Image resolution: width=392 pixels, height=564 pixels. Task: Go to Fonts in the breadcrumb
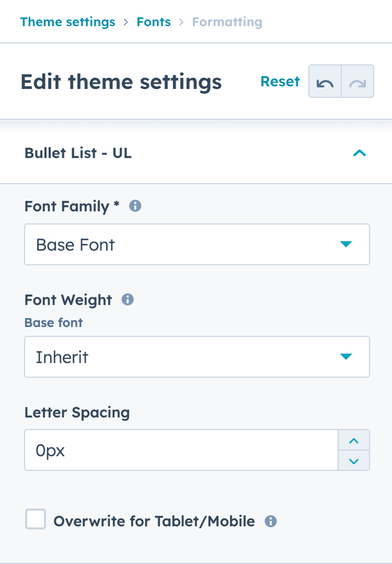pyautogui.click(x=153, y=22)
